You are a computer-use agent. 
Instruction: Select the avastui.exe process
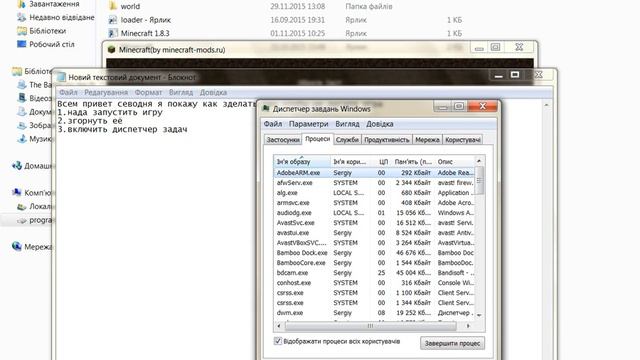pos(374,233)
